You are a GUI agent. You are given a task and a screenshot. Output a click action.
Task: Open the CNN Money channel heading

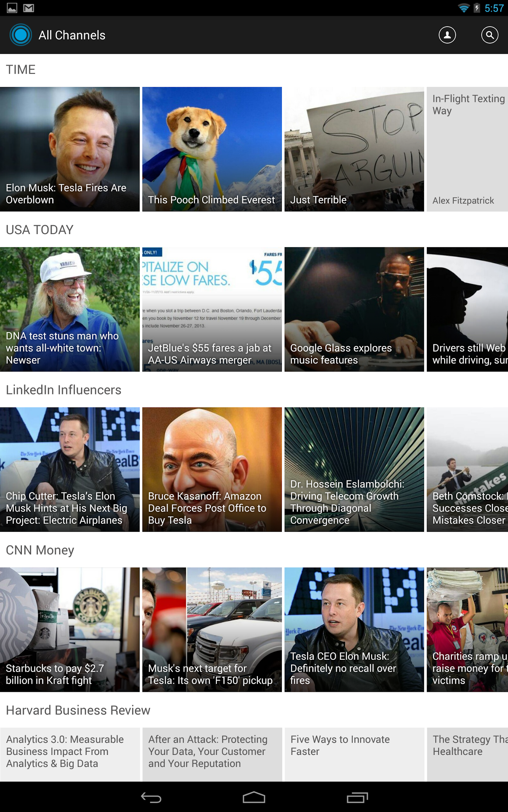40,550
